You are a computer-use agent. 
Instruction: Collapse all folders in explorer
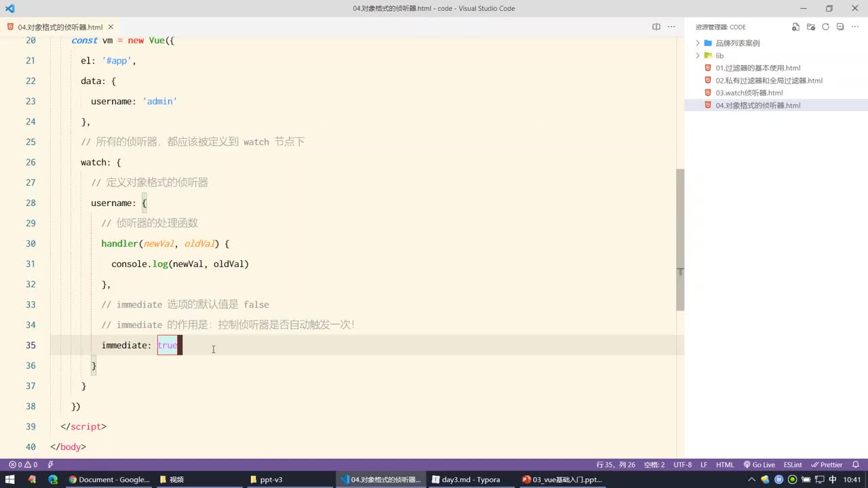pyautogui.click(x=840, y=27)
